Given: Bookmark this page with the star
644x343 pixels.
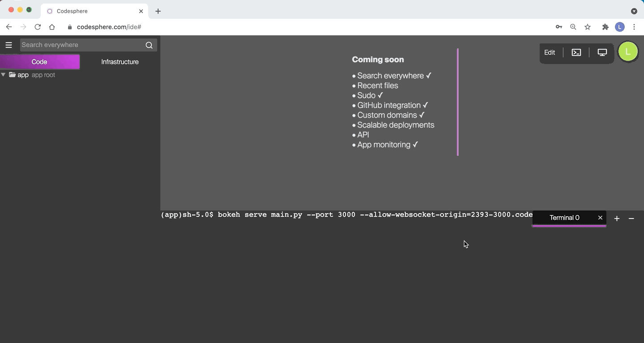Looking at the screenshot, I should pyautogui.click(x=588, y=27).
